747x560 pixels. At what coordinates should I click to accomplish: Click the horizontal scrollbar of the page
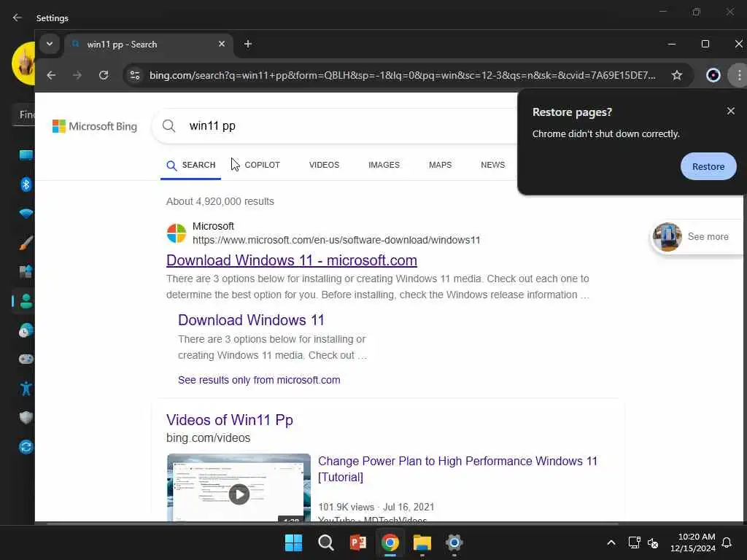point(333,524)
